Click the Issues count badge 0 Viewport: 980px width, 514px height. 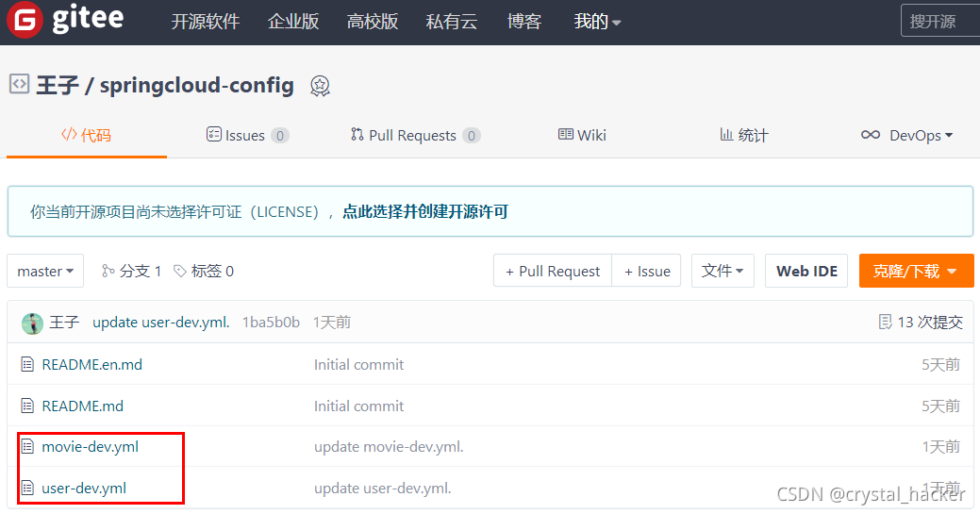pyautogui.click(x=280, y=136)
